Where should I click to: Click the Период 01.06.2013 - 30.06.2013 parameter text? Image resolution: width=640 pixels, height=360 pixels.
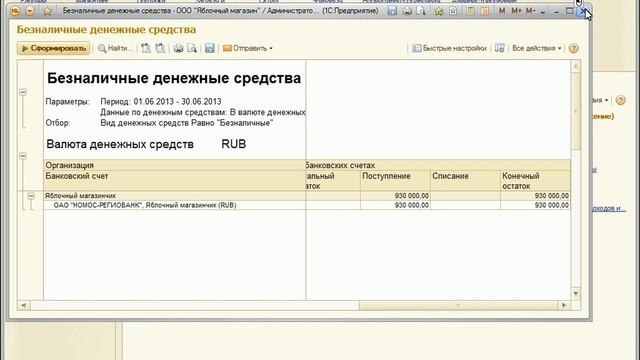161,102
